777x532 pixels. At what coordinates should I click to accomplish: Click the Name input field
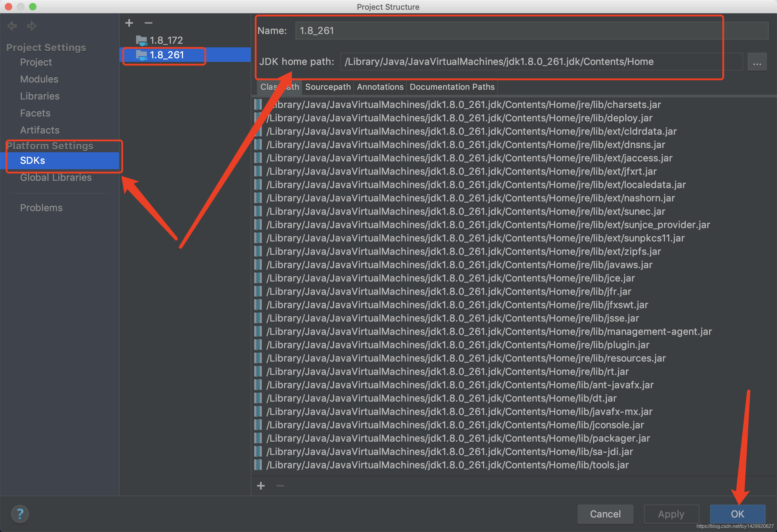(501, 31)
